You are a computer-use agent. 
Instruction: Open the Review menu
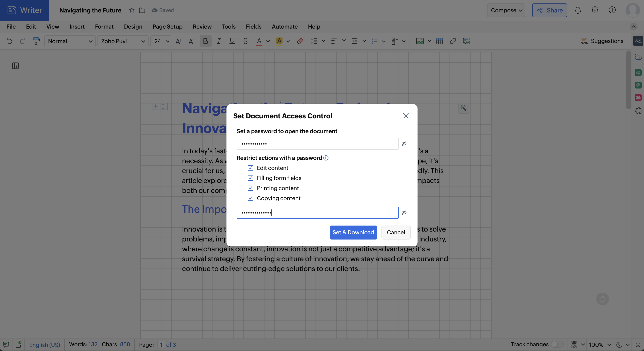pos(202,26)
